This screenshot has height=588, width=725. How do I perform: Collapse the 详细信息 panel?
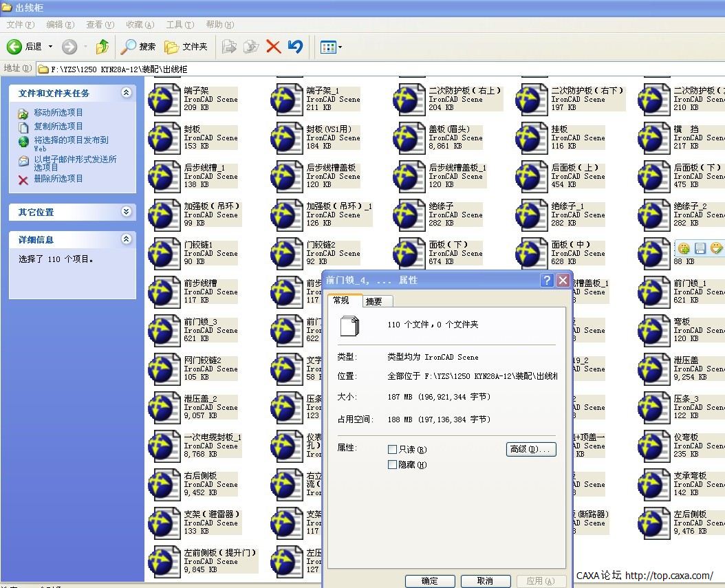[126, 239]
